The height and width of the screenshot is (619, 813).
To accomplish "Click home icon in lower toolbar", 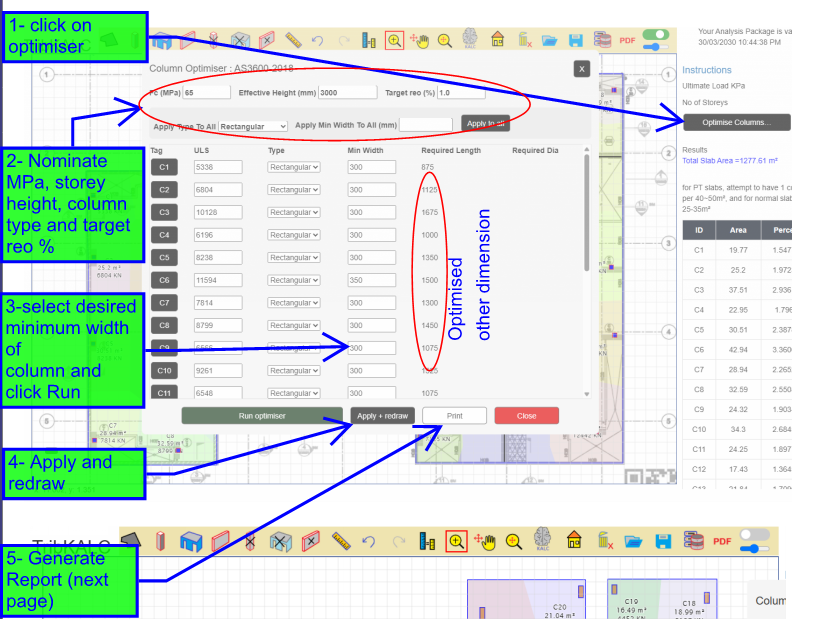I will 574,540.
